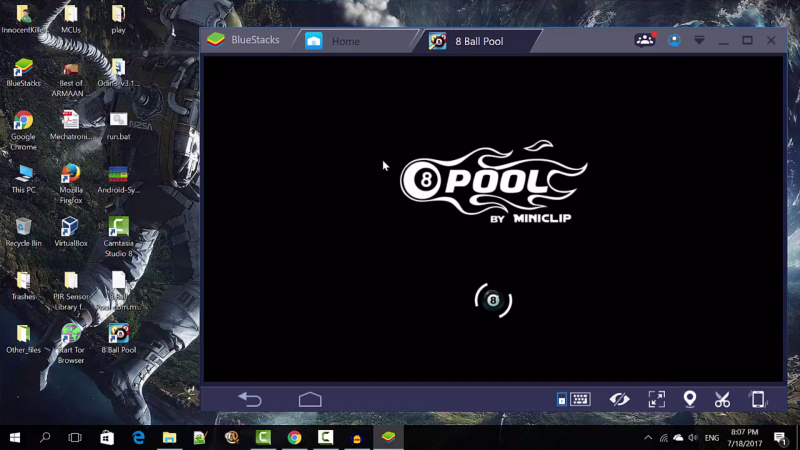Launch Microsoft Edge from the taskbar

(x=138, y=438)
